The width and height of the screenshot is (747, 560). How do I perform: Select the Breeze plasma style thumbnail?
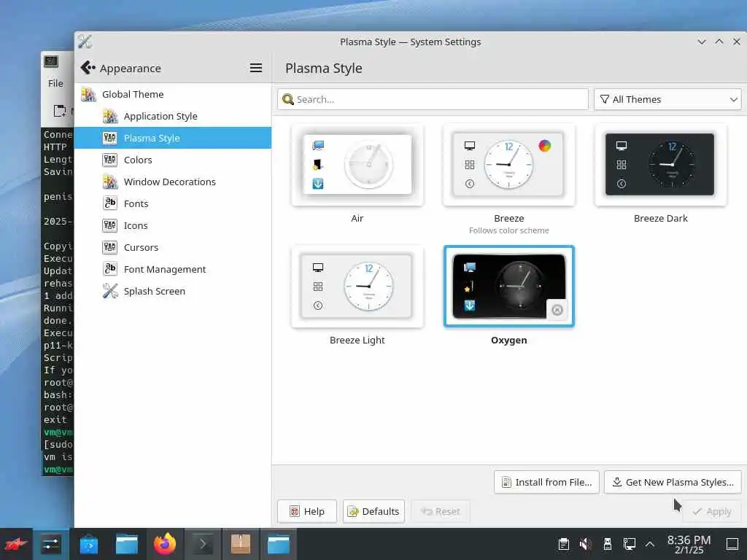tap(508, 165)
